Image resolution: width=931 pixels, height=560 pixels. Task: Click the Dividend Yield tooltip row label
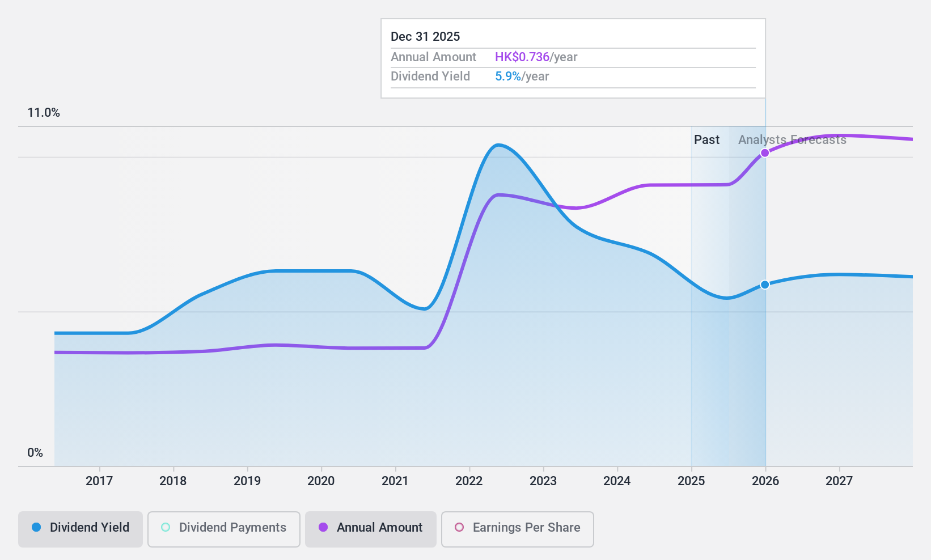click(430, 77)
